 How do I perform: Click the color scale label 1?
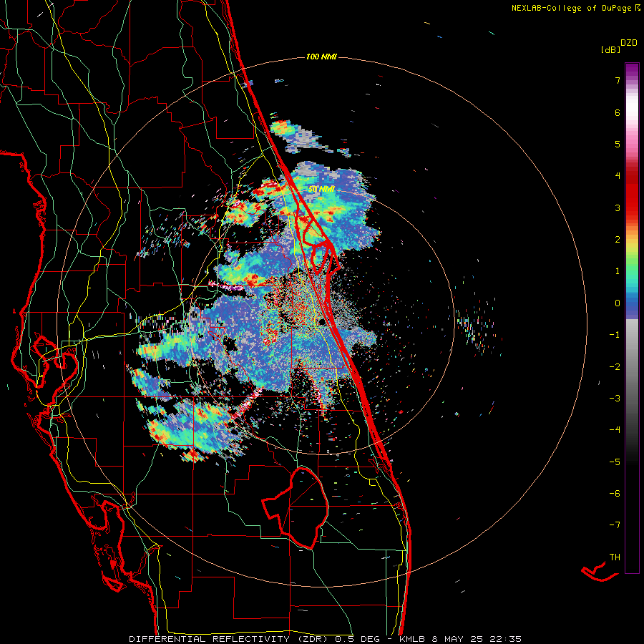[618, 271]
